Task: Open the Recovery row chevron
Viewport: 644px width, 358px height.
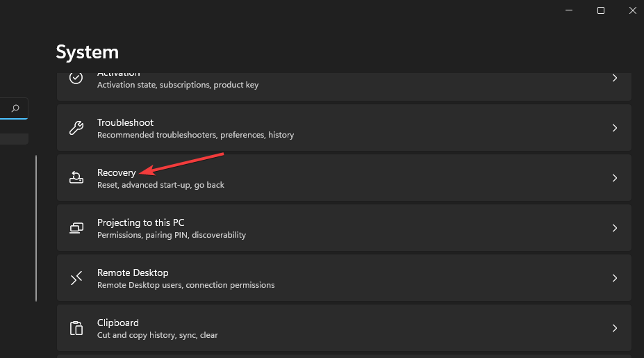Action: pos(614,178)
